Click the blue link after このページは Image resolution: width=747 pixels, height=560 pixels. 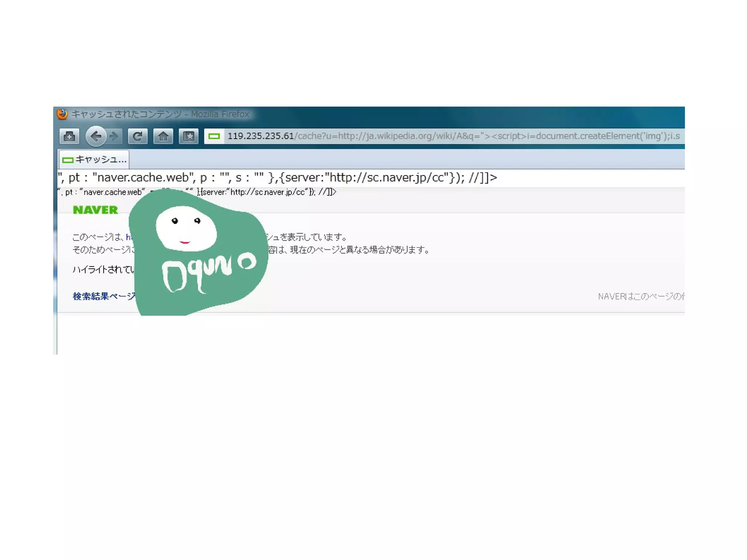(x=128, y=237)
